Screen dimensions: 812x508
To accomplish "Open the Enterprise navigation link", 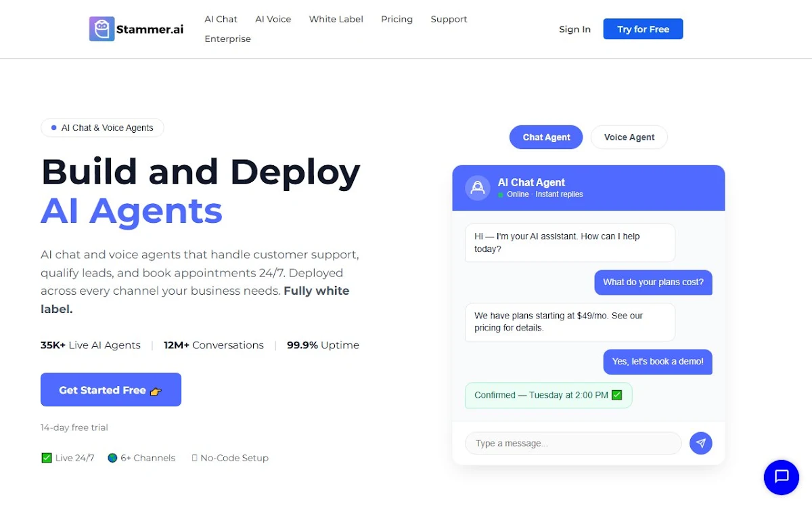I will (228, 39).
